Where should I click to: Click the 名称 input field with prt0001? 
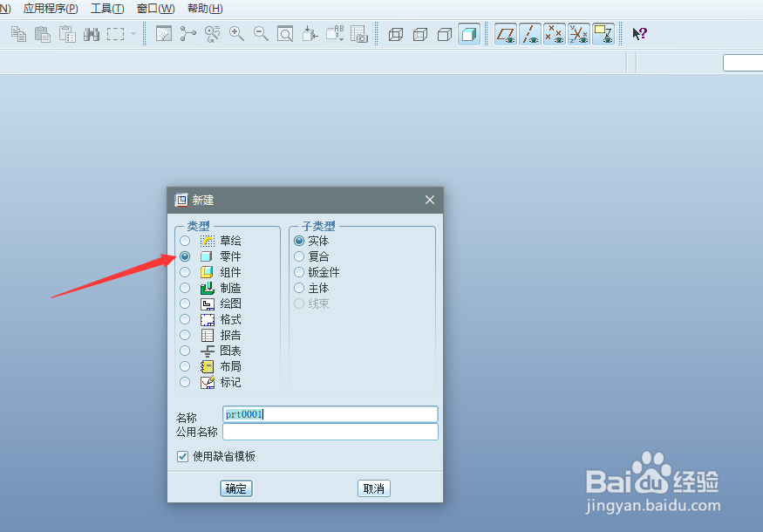coord(330,414)
